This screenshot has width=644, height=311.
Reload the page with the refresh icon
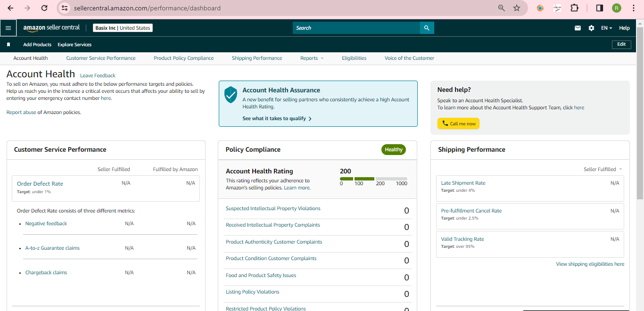[44, 8]
